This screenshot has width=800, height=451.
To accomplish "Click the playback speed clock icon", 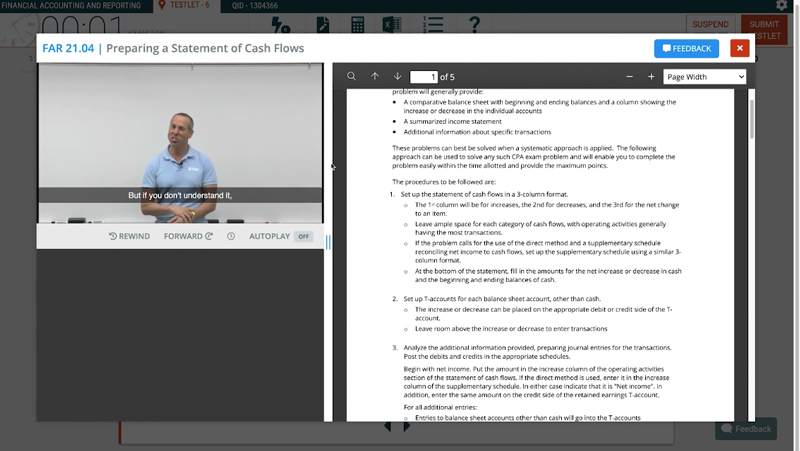I will [231, 237].
